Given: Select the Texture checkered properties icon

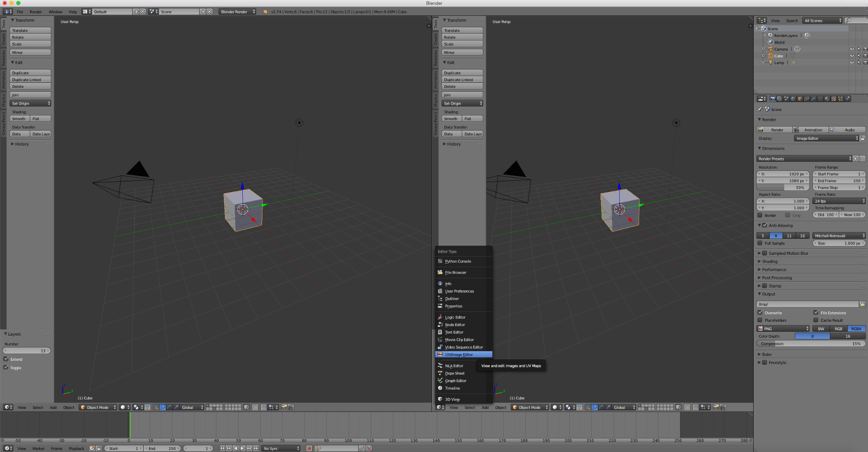Looking at the screenshot, I should pos(834,99).
